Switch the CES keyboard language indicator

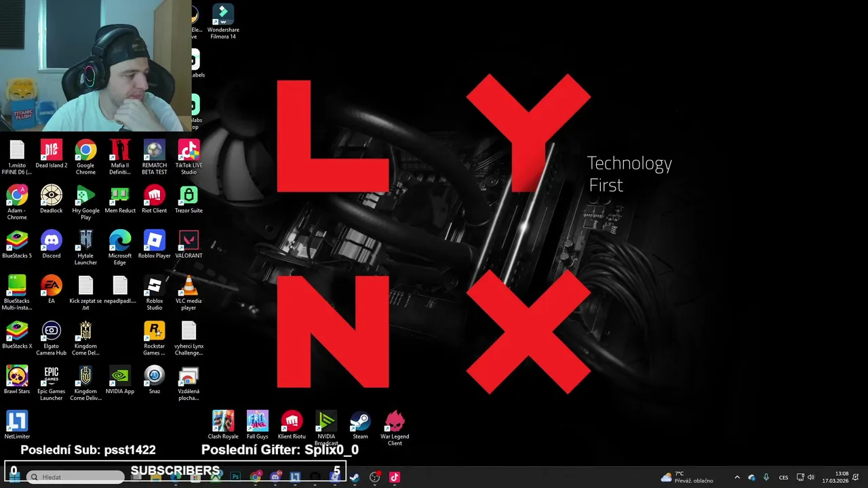(784, 477)
